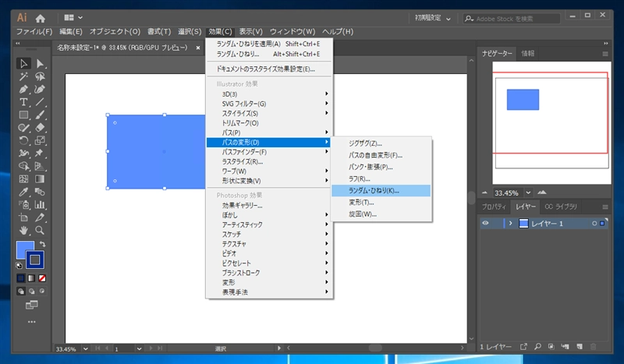Click the Home icon in title bar
The height and width of the screenshot is (364, 624).
point(41,18)
